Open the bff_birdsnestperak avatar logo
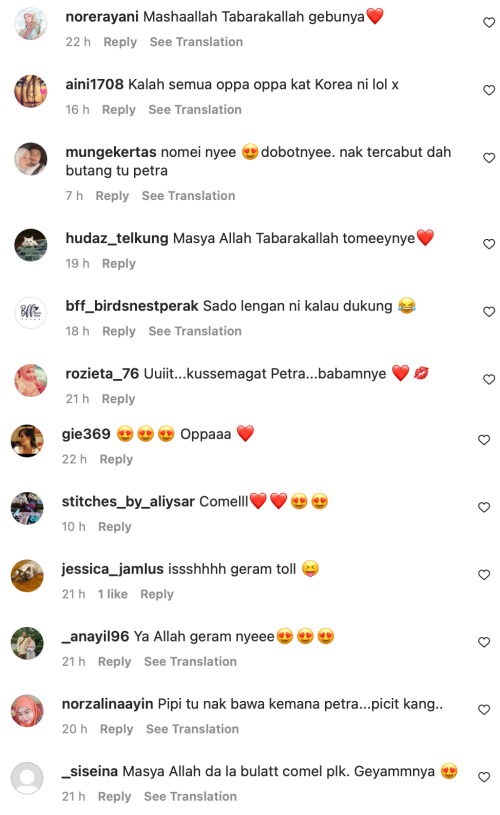500x815 pixels. [31, 312]
